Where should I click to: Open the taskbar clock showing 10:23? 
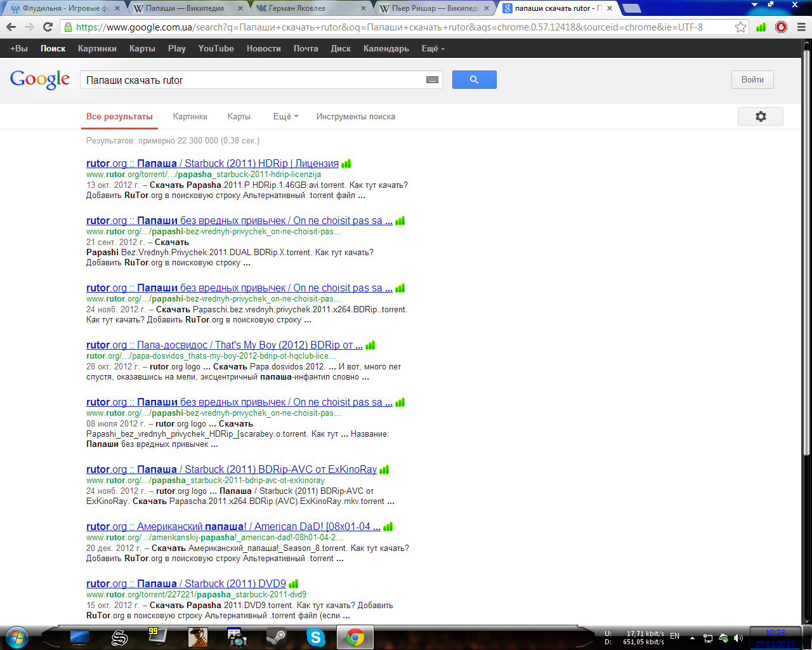click(x=775, y=637)
